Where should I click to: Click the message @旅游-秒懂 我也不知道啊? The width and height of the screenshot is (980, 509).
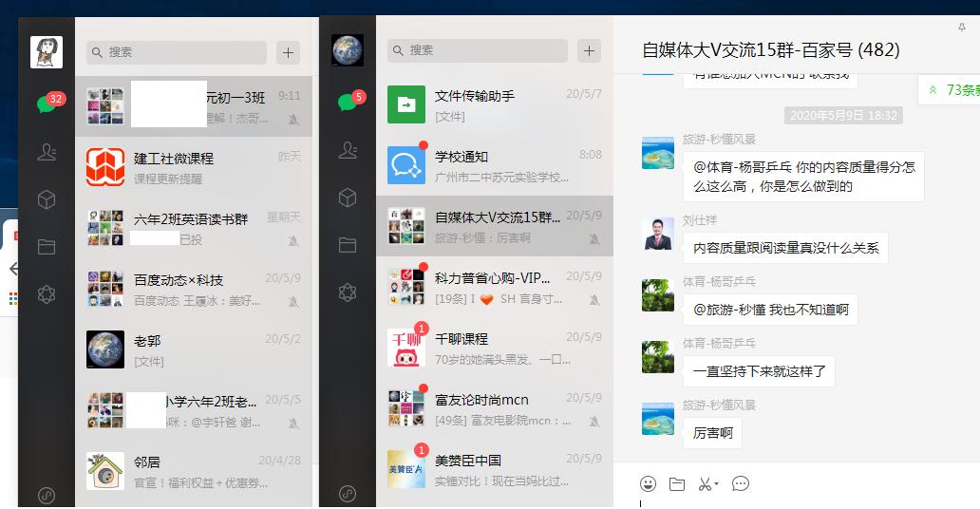click(771, 310)
